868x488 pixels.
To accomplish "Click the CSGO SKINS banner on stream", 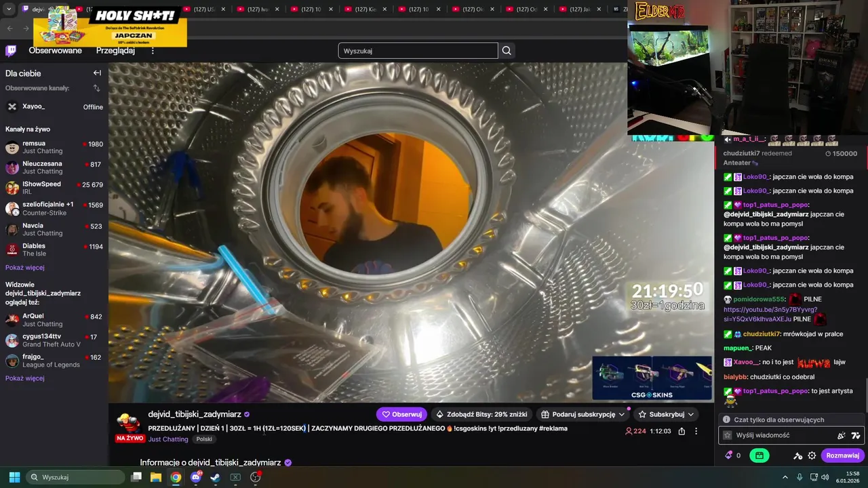I will [x=652, y=378].
